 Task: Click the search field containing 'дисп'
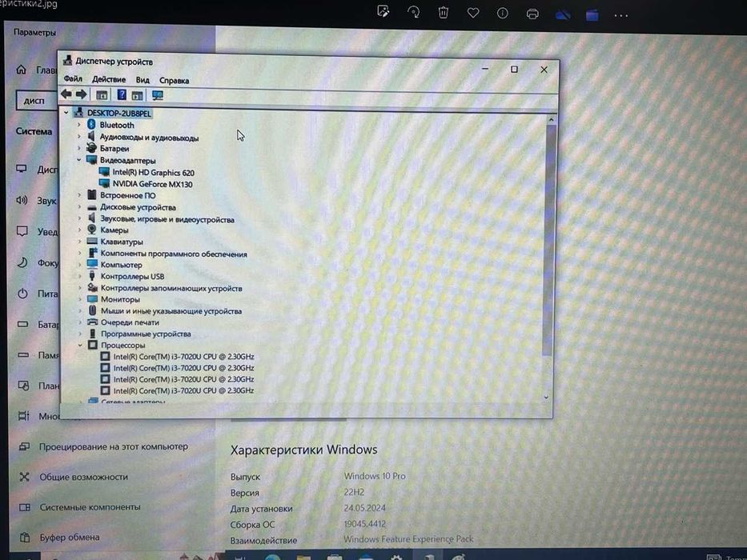pos(37,101)
